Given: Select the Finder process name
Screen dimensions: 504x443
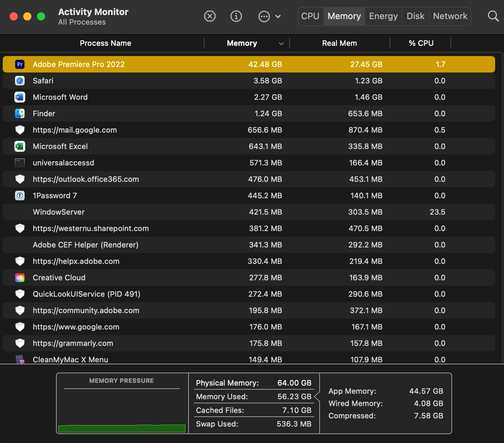Looking at the screenshot, I should pyautogui.click(x=44, y=113).
